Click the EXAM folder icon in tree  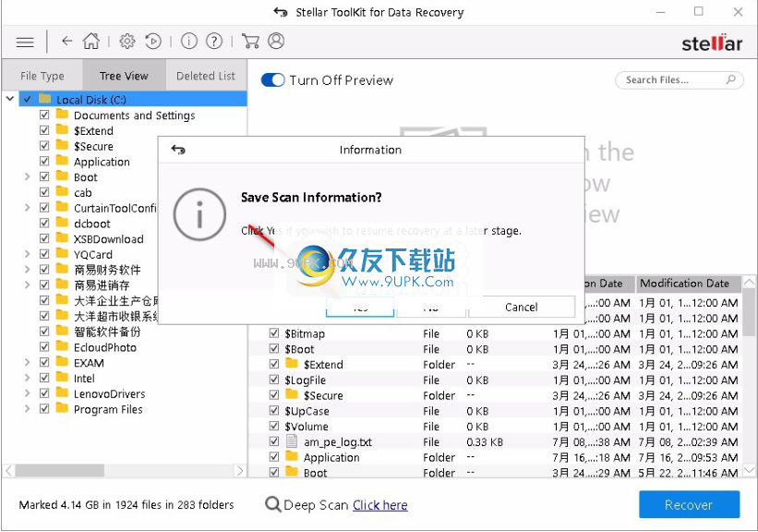(62, 362)
